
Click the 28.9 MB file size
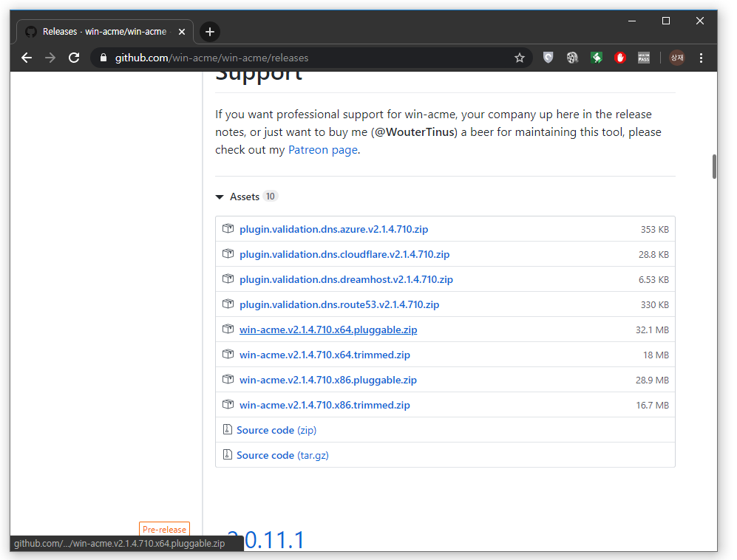(x=653, y=380)
